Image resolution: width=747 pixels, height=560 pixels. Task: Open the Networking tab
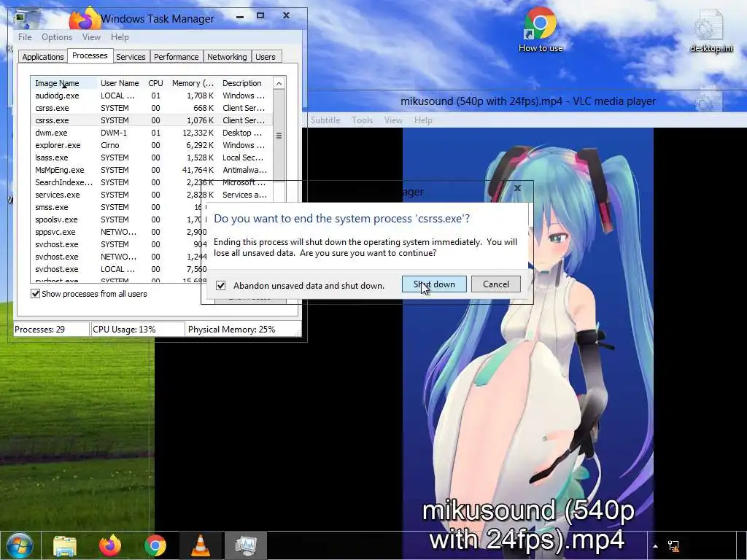tap(227, 57)
